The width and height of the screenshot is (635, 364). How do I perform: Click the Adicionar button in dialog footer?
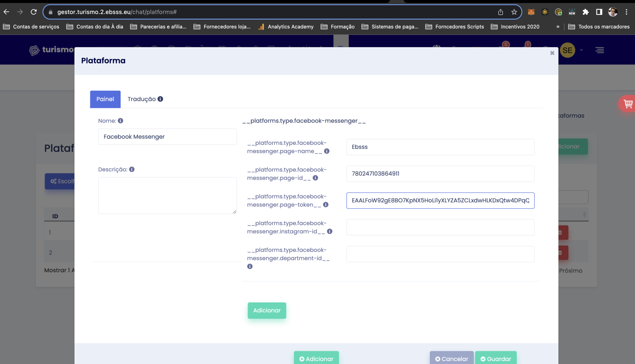316,359
